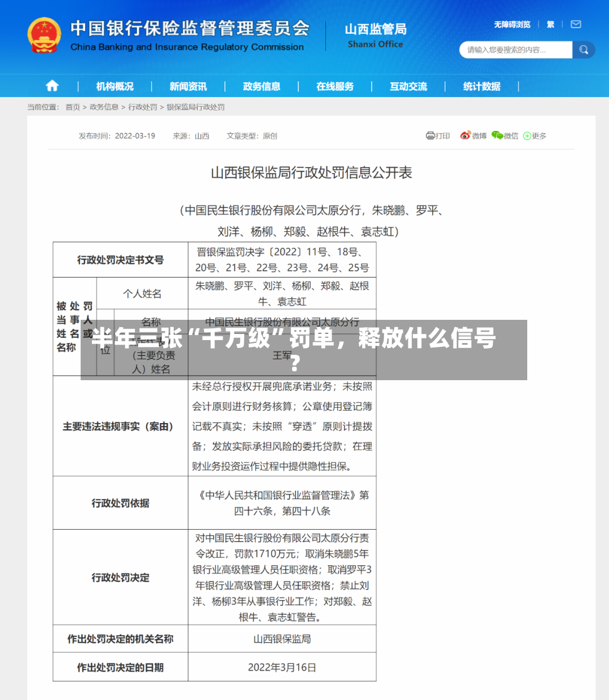Click the 无障碍浏览 link

(512, 24)
